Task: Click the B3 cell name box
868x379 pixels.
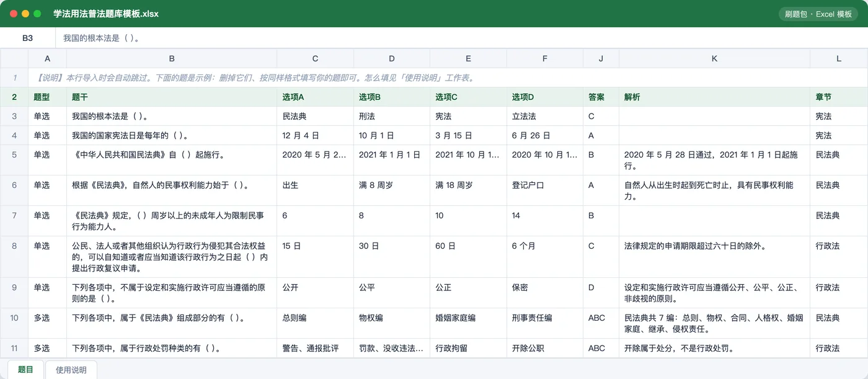Action: [x=28, y=38]
